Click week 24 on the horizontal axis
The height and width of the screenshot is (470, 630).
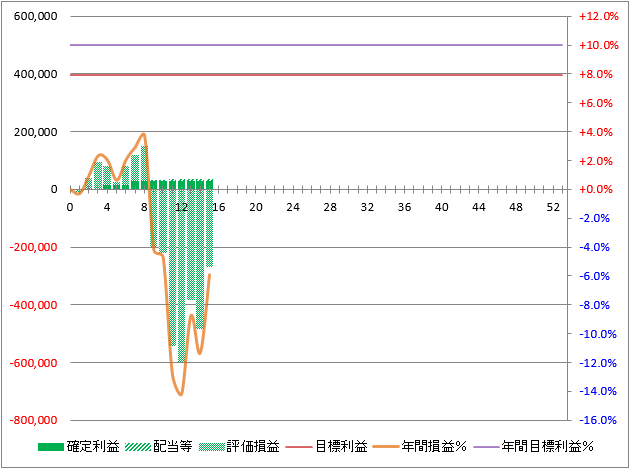pos(293,207)
